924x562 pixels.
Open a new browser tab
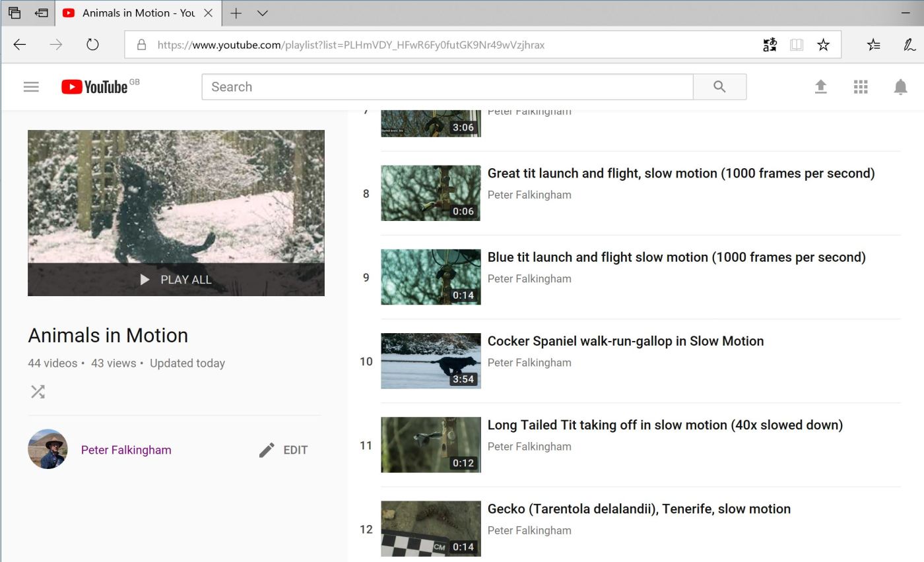coord(236,13)
